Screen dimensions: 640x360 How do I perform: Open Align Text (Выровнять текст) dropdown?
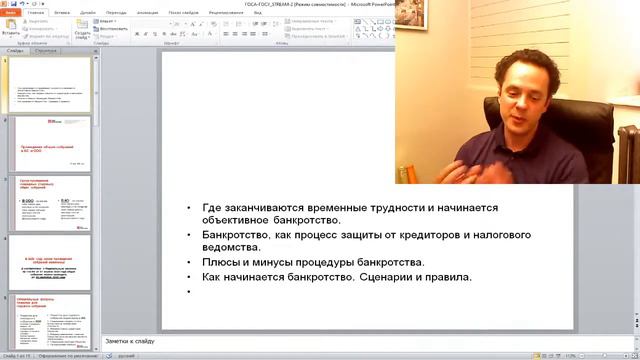click(x=307, y=29)
